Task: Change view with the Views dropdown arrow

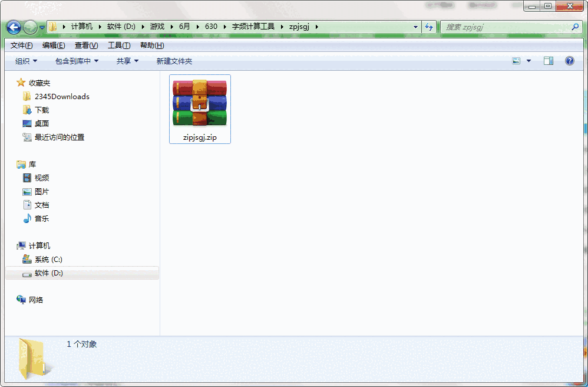Action: point(528,60)
